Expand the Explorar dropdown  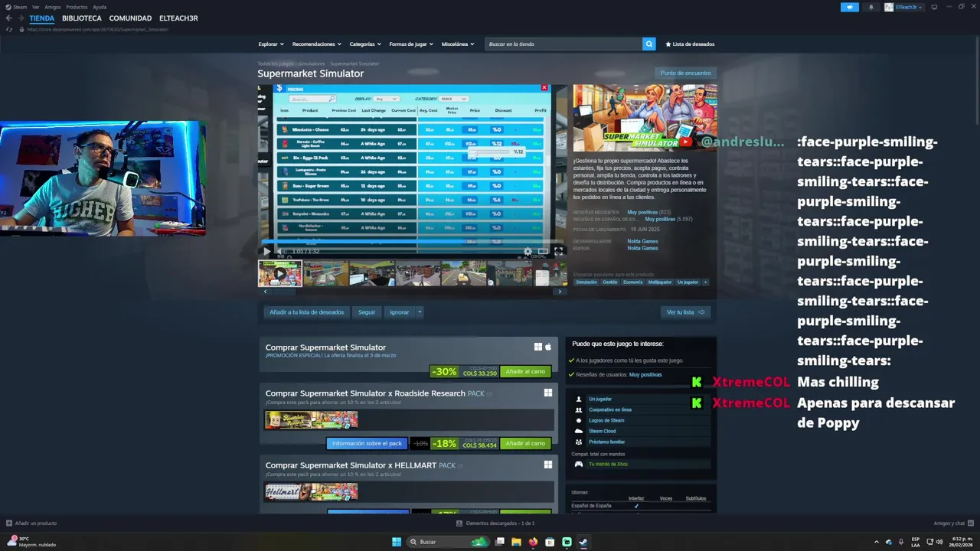coord(271,44)
